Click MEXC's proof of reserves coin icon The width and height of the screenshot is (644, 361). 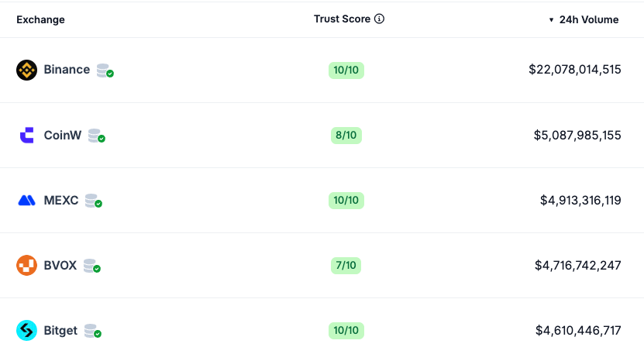coord(93,201)
